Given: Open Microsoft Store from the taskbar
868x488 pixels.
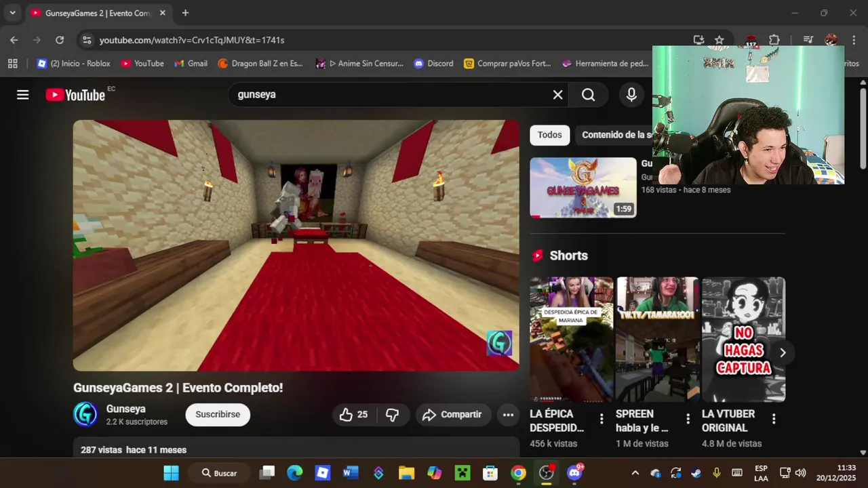Looking at the screenshot, I should pos(490,473).
